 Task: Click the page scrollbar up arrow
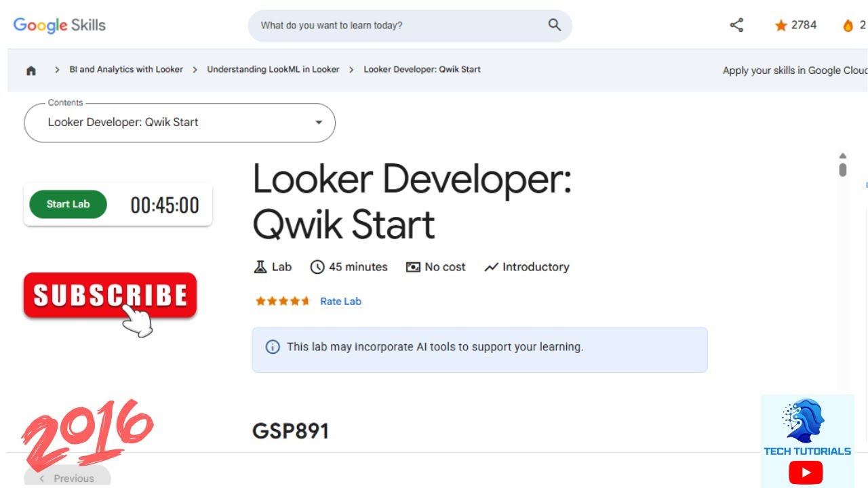[x=843, y=156]
